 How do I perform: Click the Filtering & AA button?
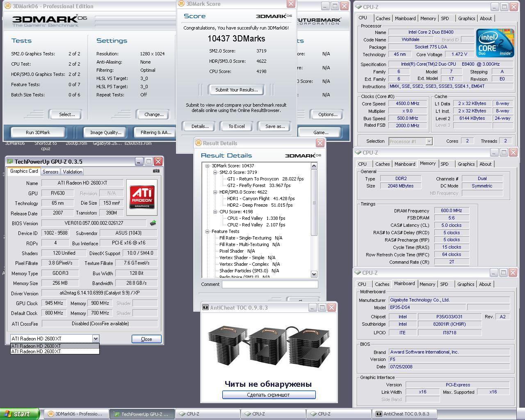155,132
